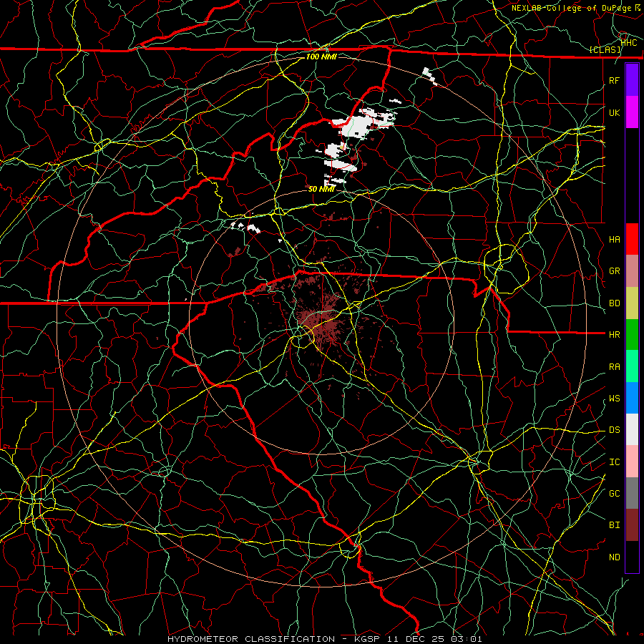Screen dimensions: 644x644
Task: Click the HR green legend swatch
Action: pyautogui.click(x=632, y=334)
